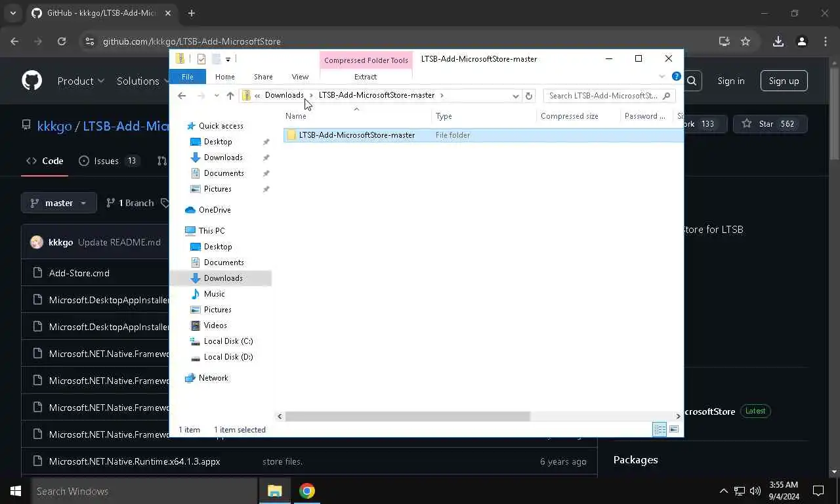Open File Explorer help icon
This screenshot has height=504, width=840.
(676, 77)
